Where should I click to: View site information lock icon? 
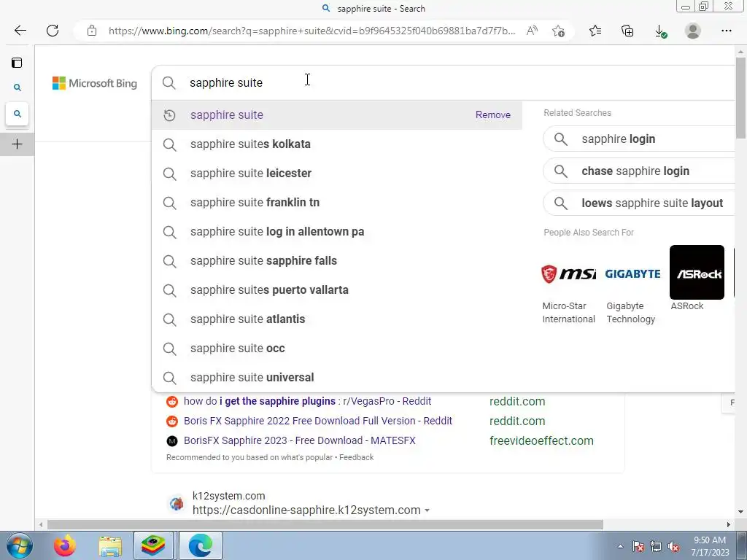(x=92, y=31)
